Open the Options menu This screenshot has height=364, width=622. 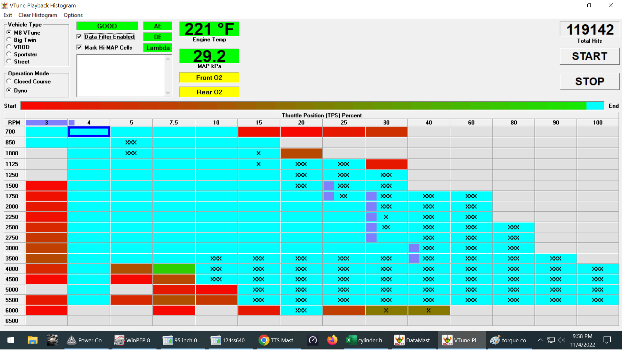pyautogui.click(x=73, y=15)
